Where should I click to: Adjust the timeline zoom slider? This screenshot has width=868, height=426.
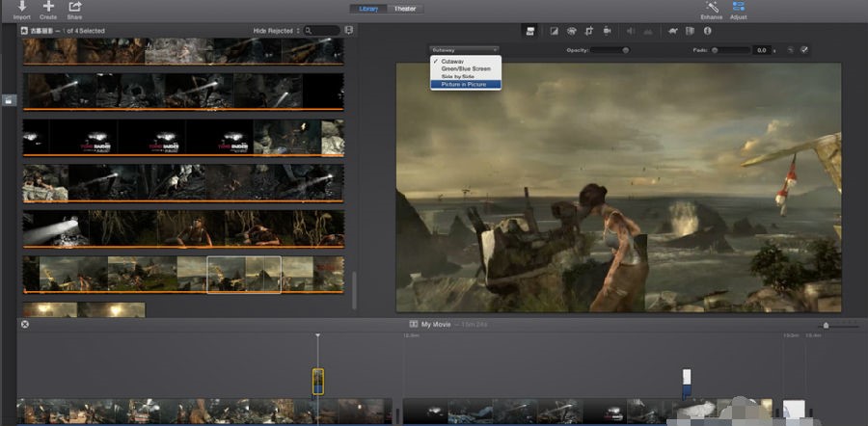[839, 325]
